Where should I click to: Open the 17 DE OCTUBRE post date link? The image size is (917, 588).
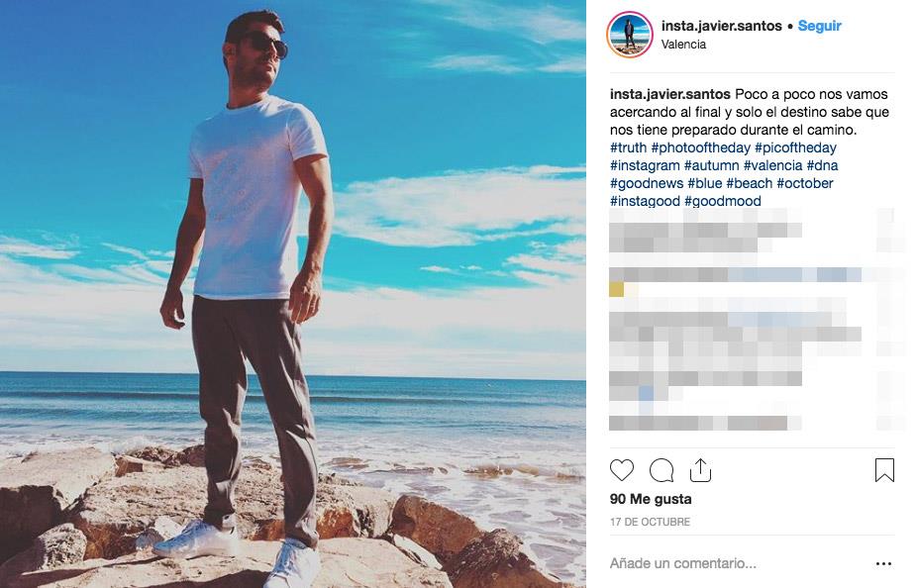[x=650, y=522]
